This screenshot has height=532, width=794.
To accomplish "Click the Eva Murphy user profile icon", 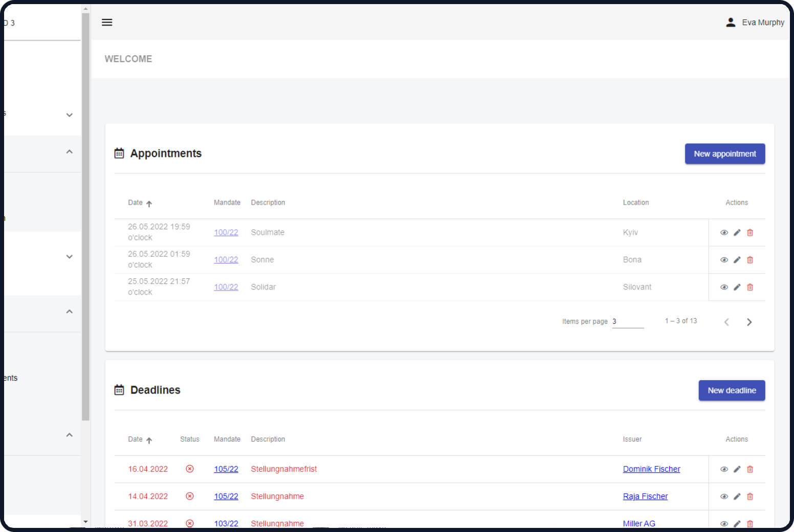I will click(731, 23).
